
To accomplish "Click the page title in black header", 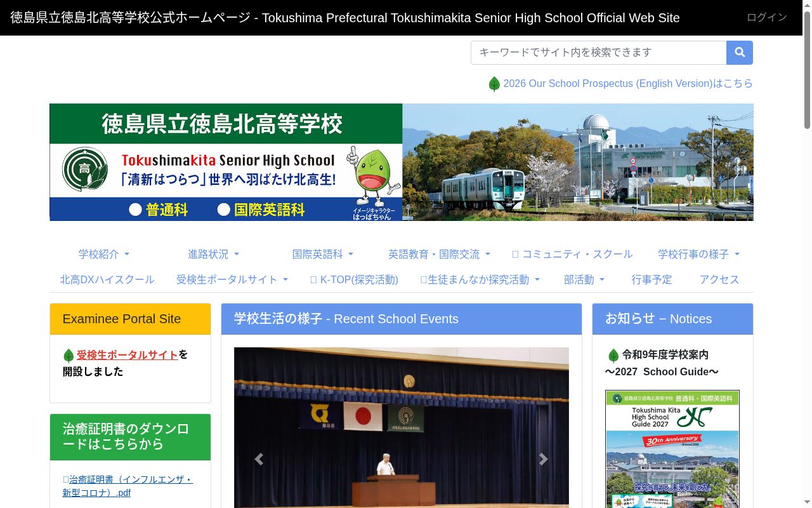I will tap(345, 18).
